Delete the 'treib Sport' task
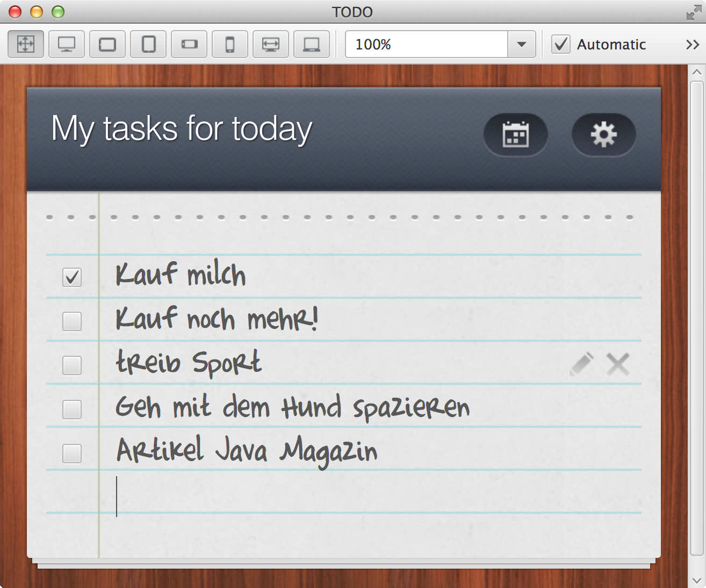 point(618,364)
